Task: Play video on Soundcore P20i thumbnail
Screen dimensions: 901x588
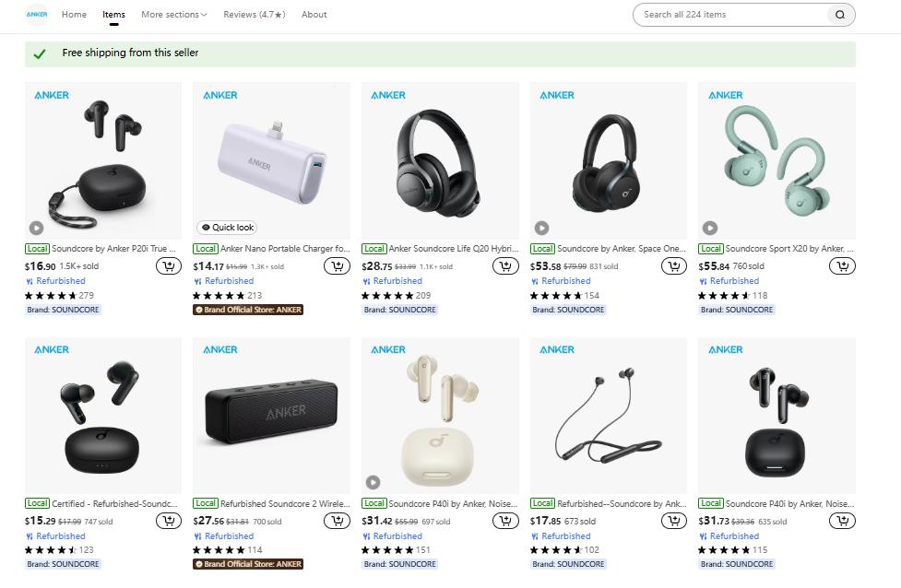Action: pyautogui.click(x=36, y=228)
